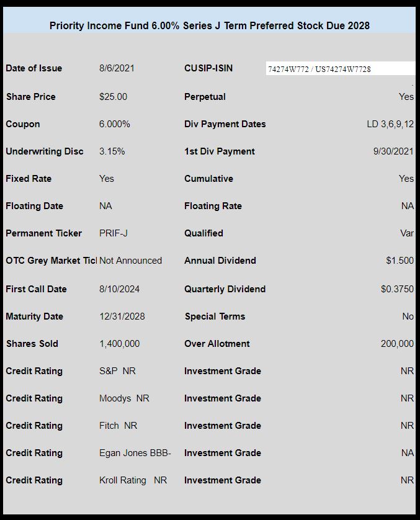Image resolution: width=420 pixels, height=520 pixels.
Task: Select the Over Allotment 200,000 cell
Action: 397,344
